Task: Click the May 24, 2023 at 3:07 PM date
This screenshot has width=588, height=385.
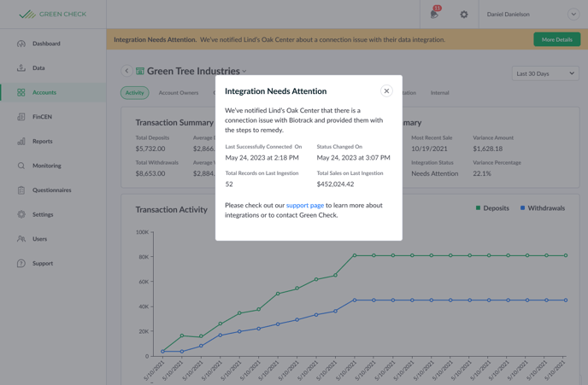Action: coord(353,158)
